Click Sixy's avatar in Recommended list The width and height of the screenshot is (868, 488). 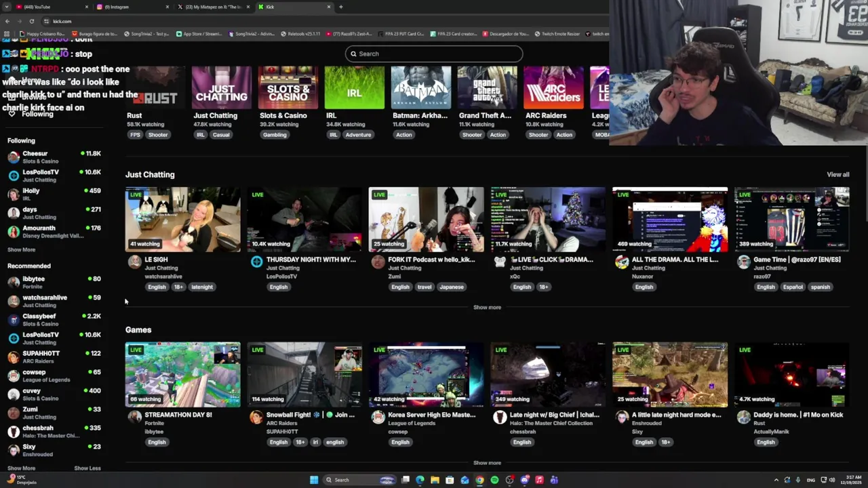tap(14, 451)
